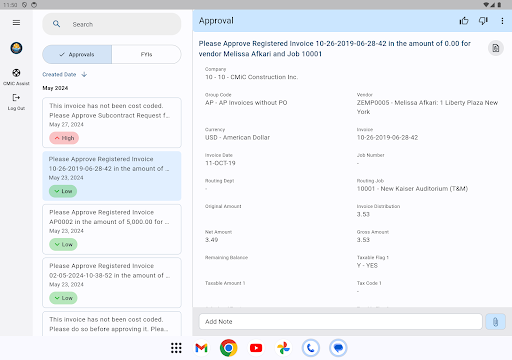Click Low badge on AP0002 card
Image resolution: width=512 pixels, height=360 pixels.
[63, 244]
